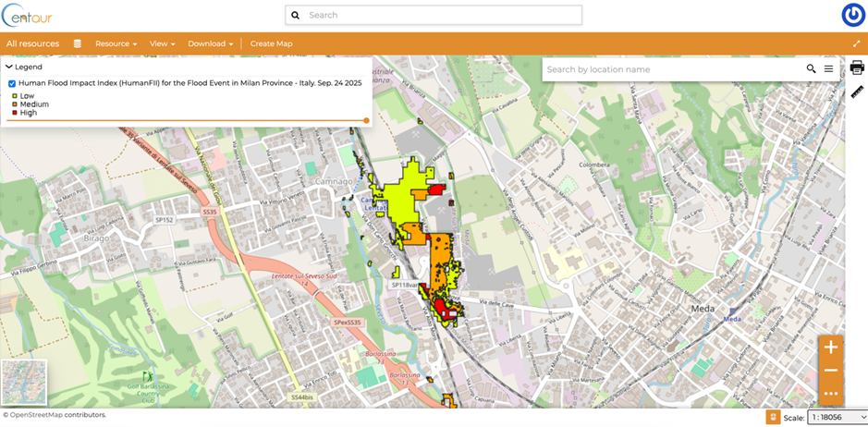Zoom out with the minus button
This screenshot has width=868, height=427.
click(830, 371)
